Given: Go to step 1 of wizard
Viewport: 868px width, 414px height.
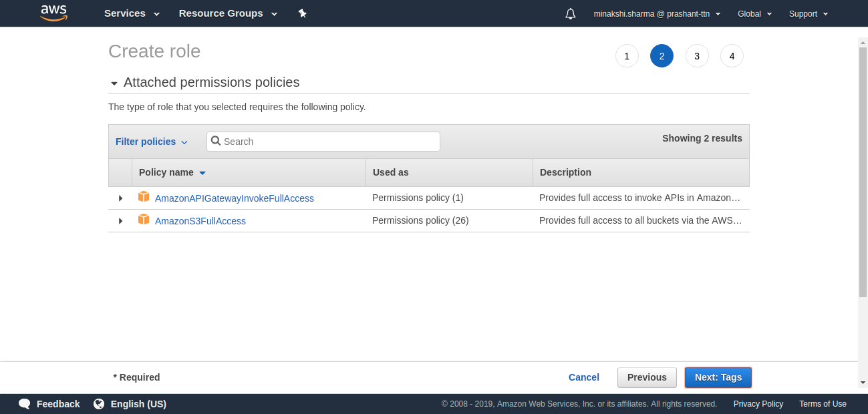Looking at the screenshot, I should 627,56.
